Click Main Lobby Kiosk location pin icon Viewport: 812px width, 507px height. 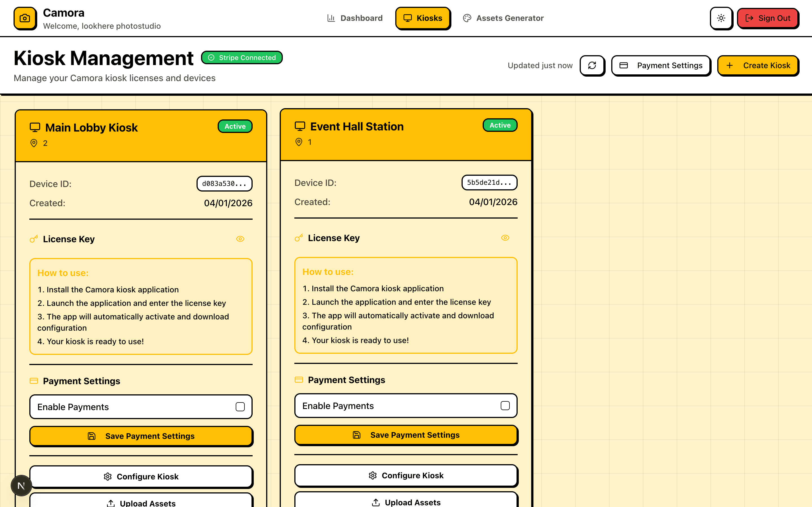[x=34, y=143]
